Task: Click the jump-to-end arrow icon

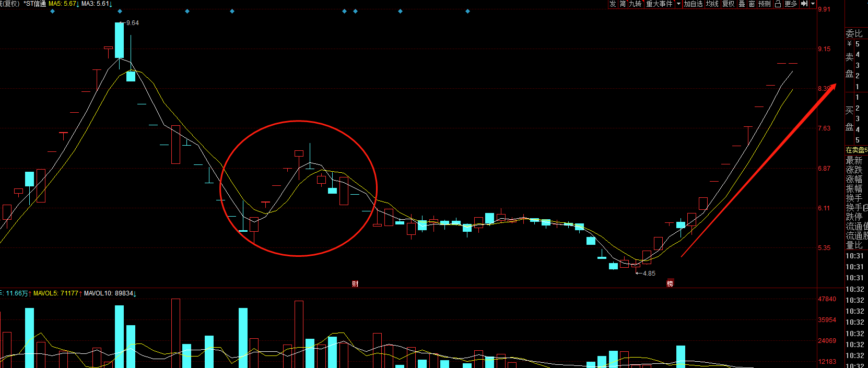Action: point(804,4)
